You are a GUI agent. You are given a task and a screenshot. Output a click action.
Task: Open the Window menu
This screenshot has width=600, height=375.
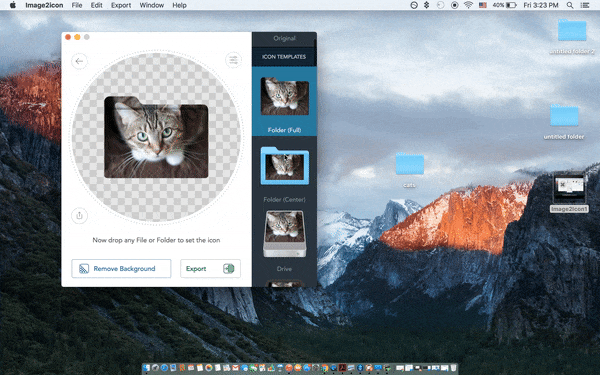tap(152, 5)
